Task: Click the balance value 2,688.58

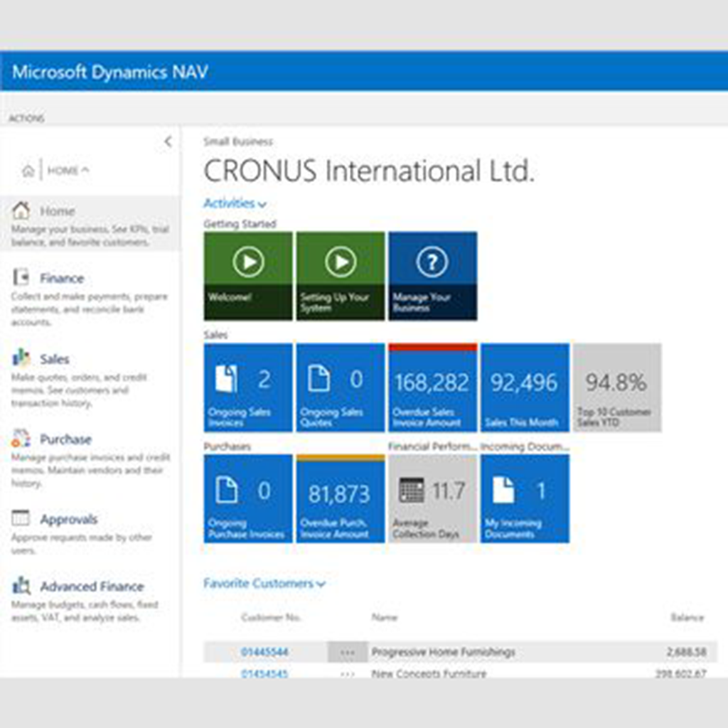Action: 687,652
